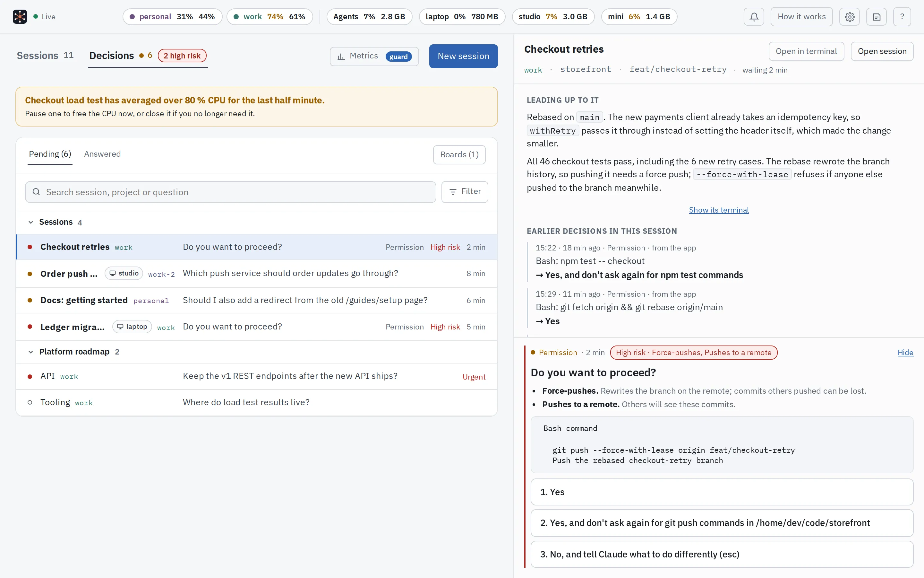Image resolution: width=924 pixels, height=578 pixels.
Task: Click the Agents resource pill
Action: 369,17
